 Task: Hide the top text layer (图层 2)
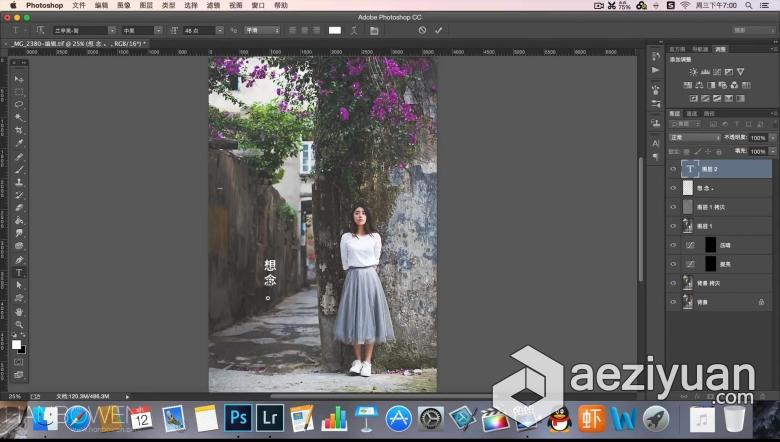click(673, 169)
